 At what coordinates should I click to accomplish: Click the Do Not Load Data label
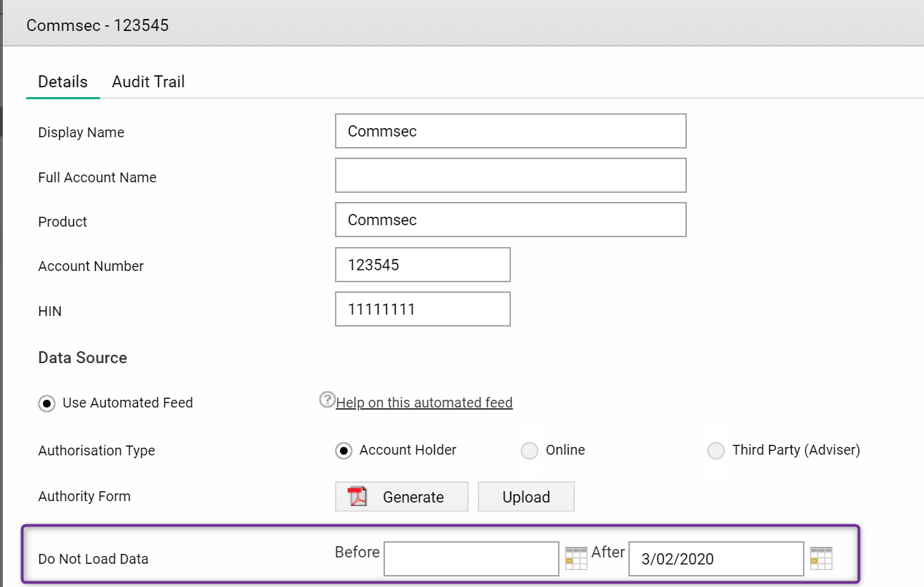(x=93, y=560)
